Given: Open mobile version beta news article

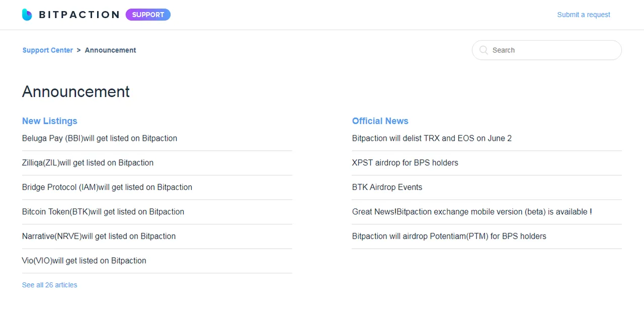Looking at the screenshot, I should point(472,212).
